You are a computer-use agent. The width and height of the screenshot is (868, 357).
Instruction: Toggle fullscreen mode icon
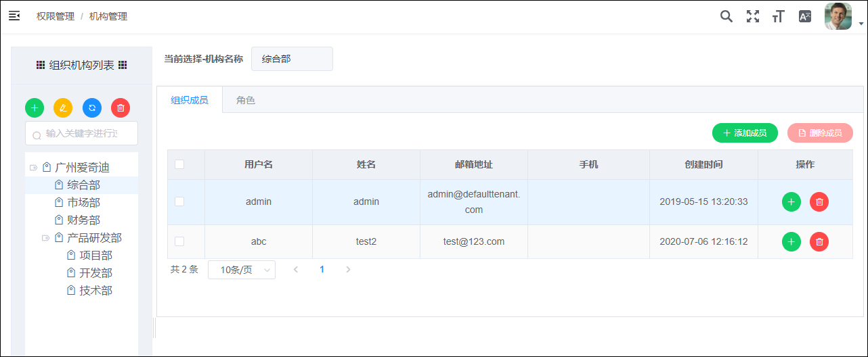pyautogui.click(x=753, y=16)
